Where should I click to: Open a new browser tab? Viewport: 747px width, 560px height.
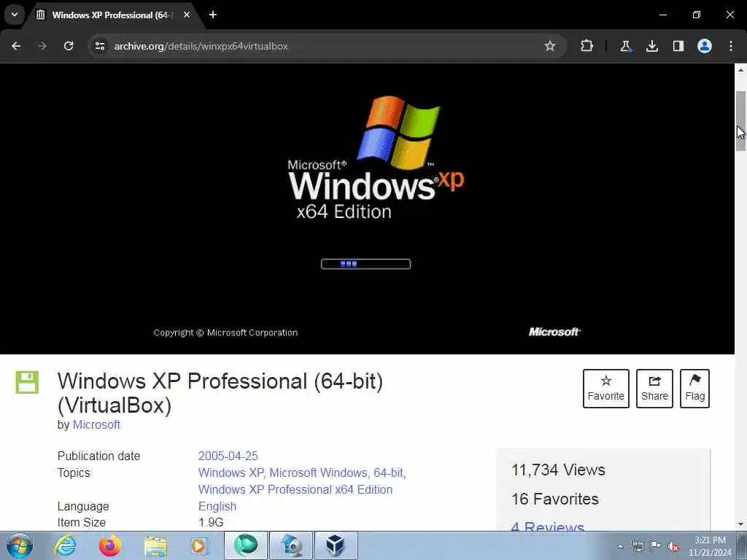[x=213, y=15]
